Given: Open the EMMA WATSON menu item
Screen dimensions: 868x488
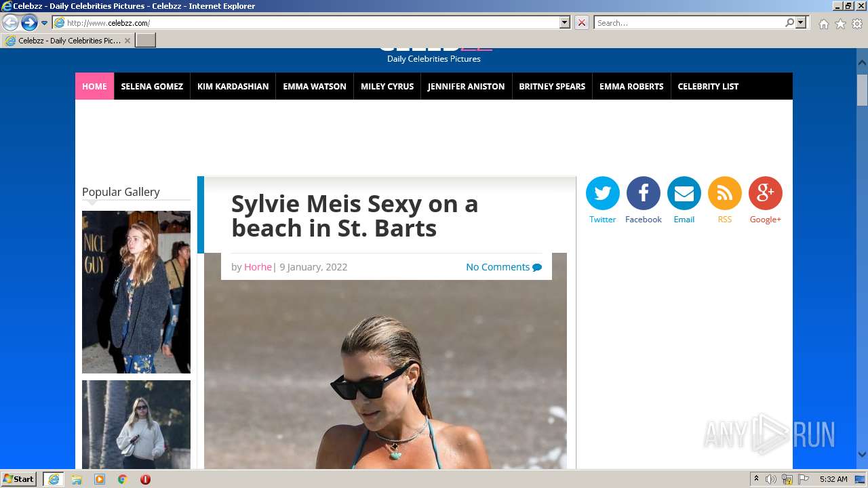Looking at the screenshot, I should coord(315,86).
